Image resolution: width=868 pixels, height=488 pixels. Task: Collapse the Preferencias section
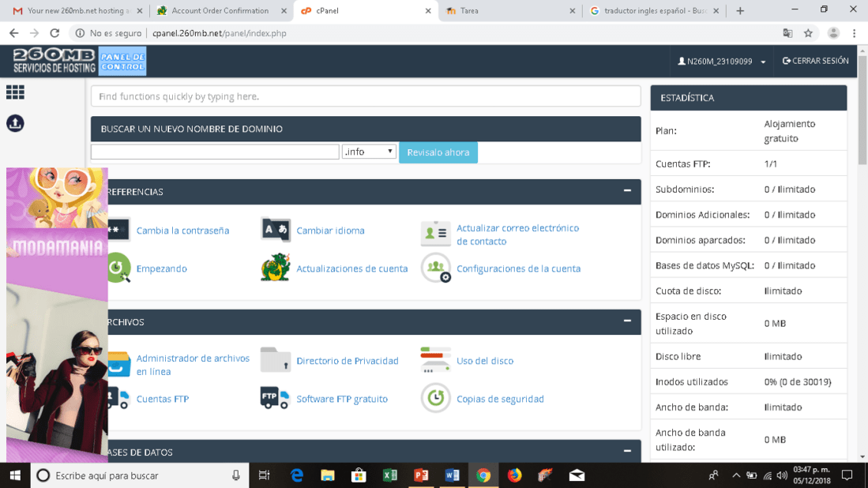[627, 191]
